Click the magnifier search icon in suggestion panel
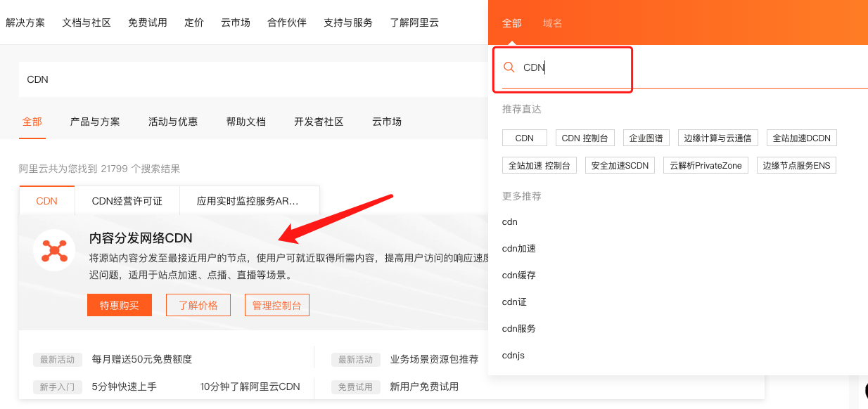Viewport: 868px width, 409px height. pos(509,67)
